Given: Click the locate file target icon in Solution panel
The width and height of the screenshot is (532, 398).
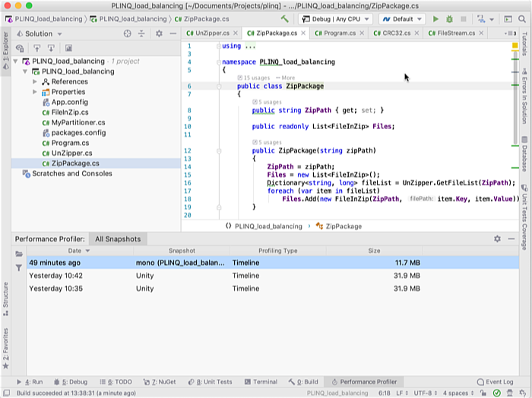Looking at the screenshot, I should tap(128, 33).
